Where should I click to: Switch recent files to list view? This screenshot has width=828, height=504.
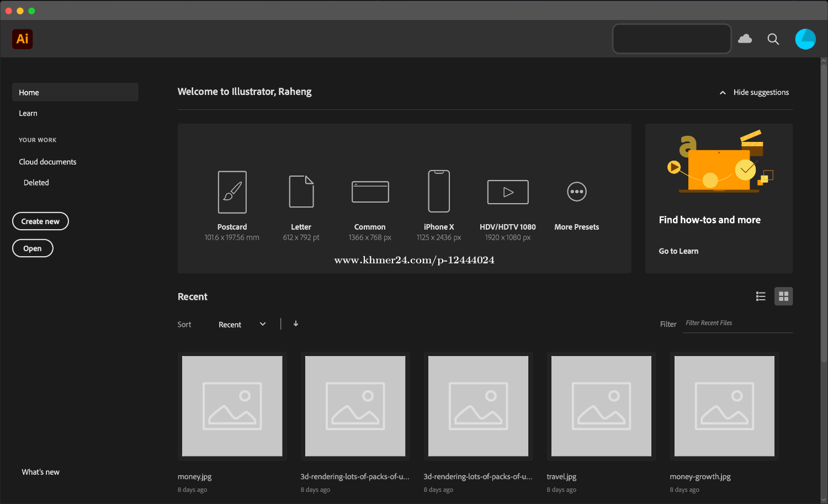click(x=761, y=296)
